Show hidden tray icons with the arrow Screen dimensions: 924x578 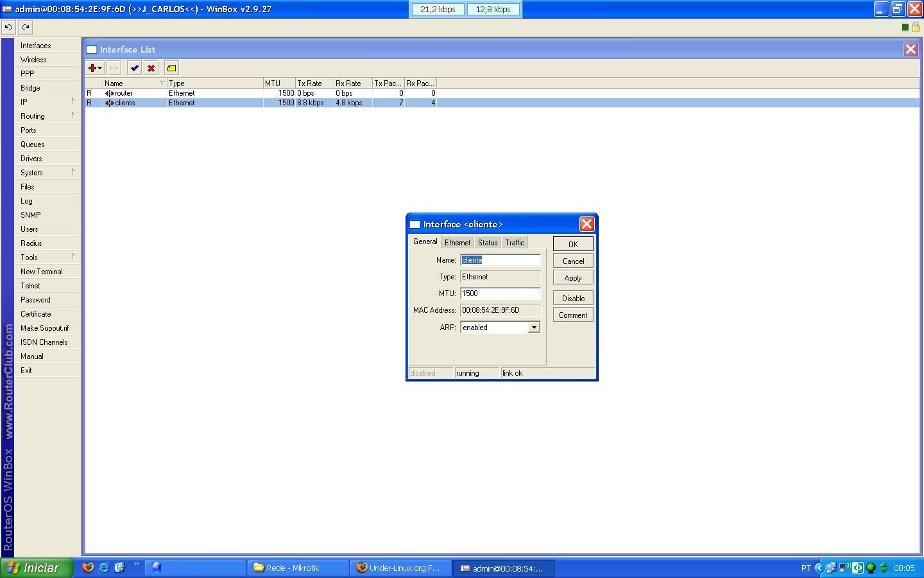[x=819, y=568]
